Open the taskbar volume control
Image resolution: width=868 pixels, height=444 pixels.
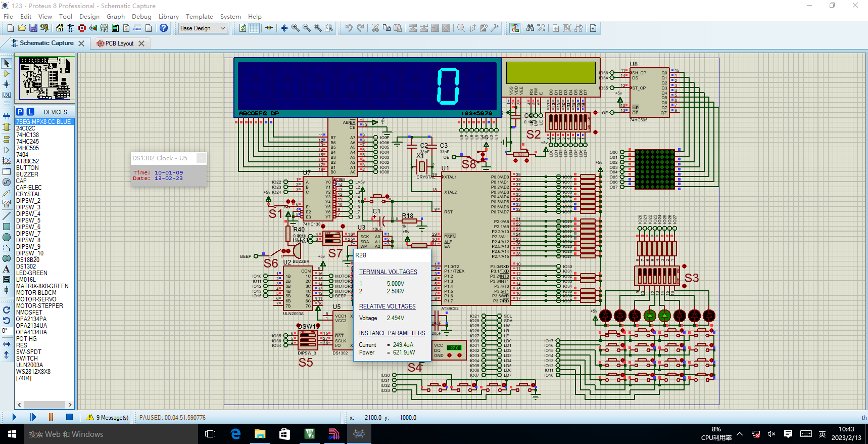click(x=771, y=434)
